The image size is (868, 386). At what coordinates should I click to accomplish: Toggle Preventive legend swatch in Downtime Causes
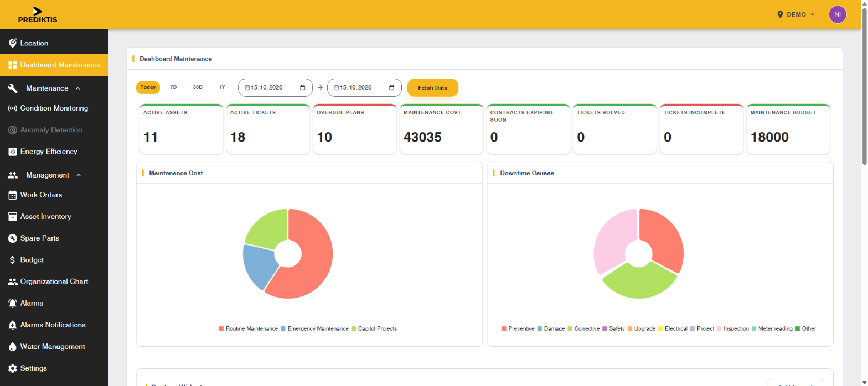tap(504, 328)
